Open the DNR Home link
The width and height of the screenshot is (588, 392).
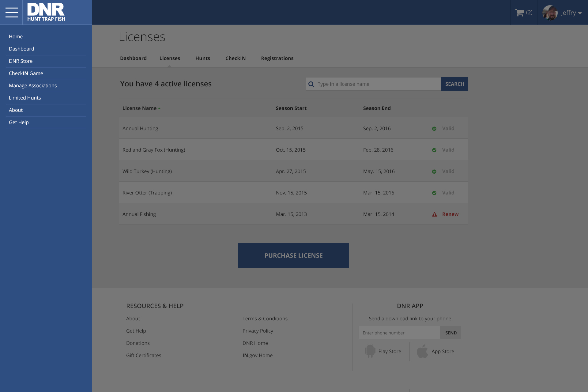[255, 343]
